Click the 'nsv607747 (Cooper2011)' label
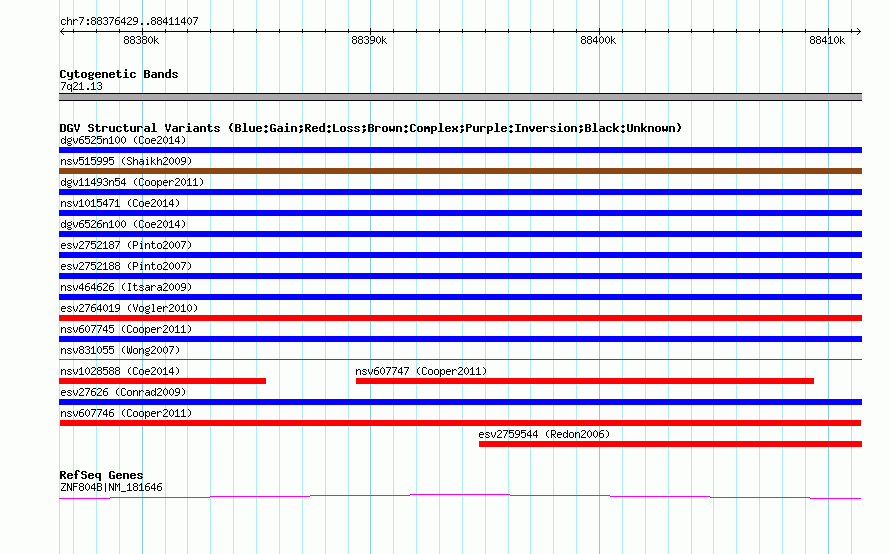 point(421,371)
